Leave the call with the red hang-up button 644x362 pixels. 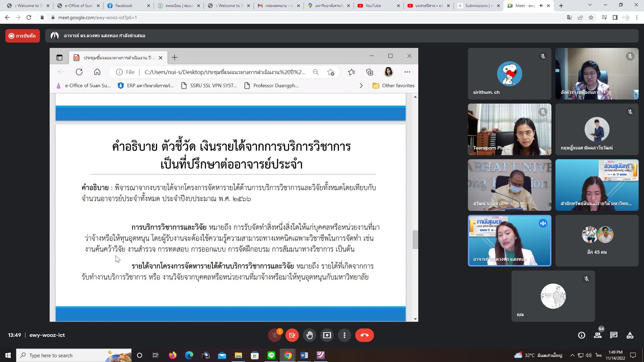click(364, 335)
